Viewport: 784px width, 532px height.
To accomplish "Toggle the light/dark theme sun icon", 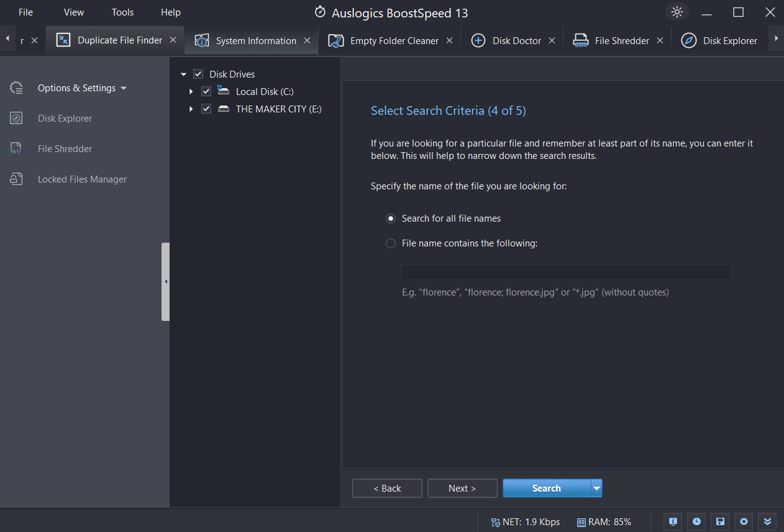I will pyautogui.click(x=677, y=12).
